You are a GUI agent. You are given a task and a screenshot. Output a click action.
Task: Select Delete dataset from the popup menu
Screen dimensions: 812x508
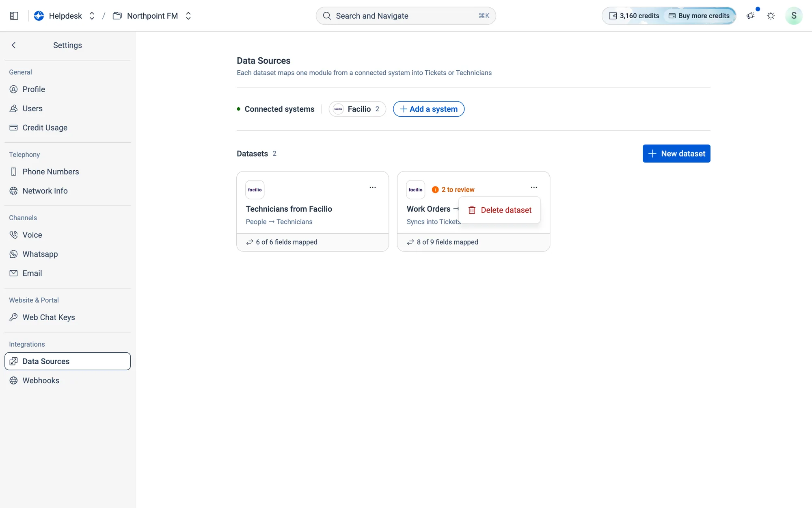[499, 210]
